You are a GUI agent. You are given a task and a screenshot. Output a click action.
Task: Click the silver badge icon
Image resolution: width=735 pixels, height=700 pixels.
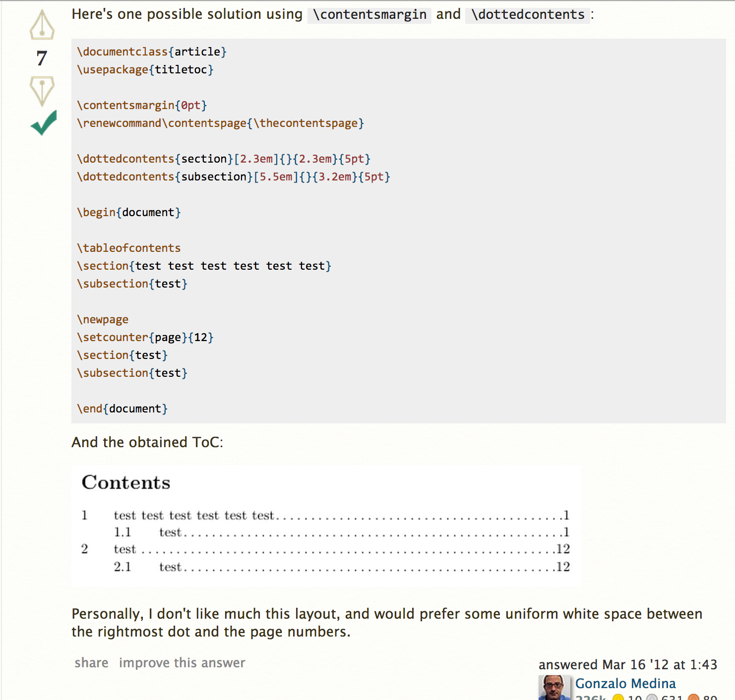(652, 697)
